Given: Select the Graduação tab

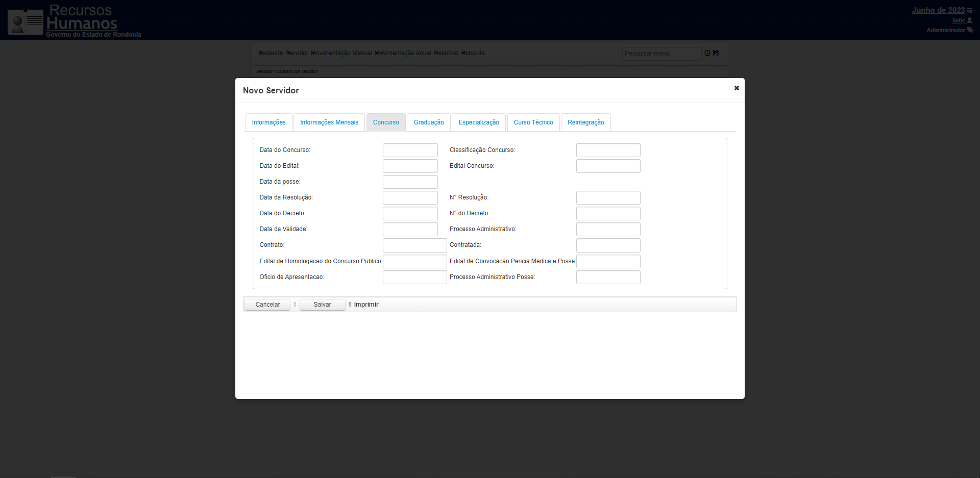Looking at the screenshot, I should coord(429,122).
